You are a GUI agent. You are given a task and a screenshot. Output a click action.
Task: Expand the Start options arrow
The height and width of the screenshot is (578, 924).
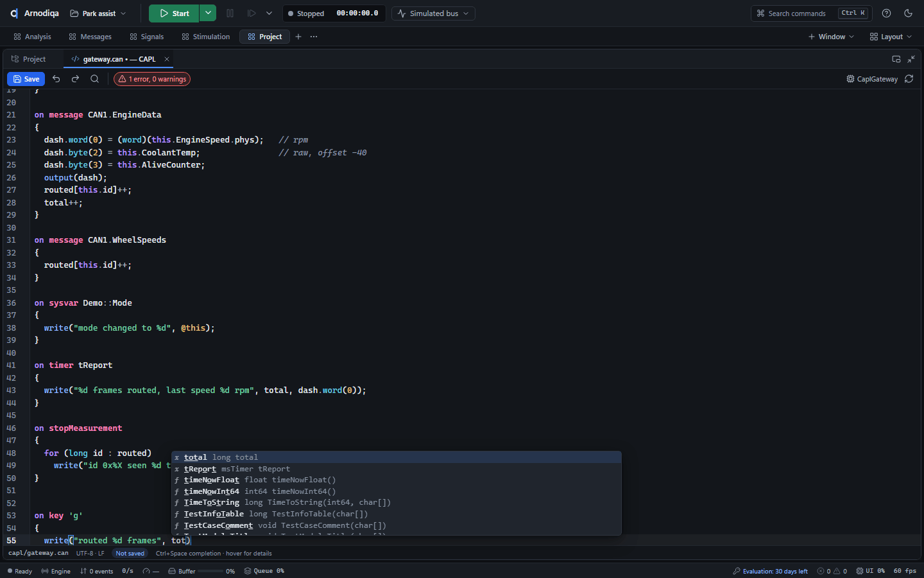coord(208,13)
